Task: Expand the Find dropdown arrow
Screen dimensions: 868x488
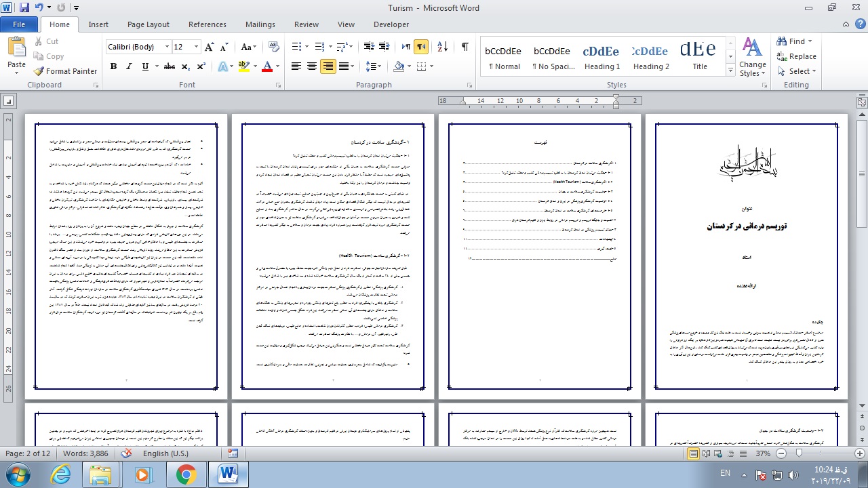Action: click(x=810, y=41)
